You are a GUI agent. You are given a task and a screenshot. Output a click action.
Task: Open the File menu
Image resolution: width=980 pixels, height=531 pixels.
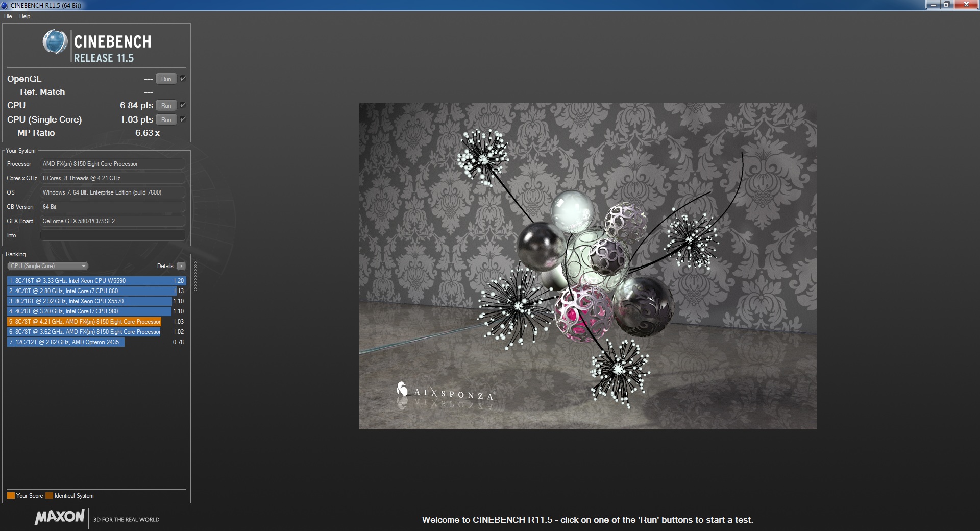pyautogui.click(x=8, y=16)
